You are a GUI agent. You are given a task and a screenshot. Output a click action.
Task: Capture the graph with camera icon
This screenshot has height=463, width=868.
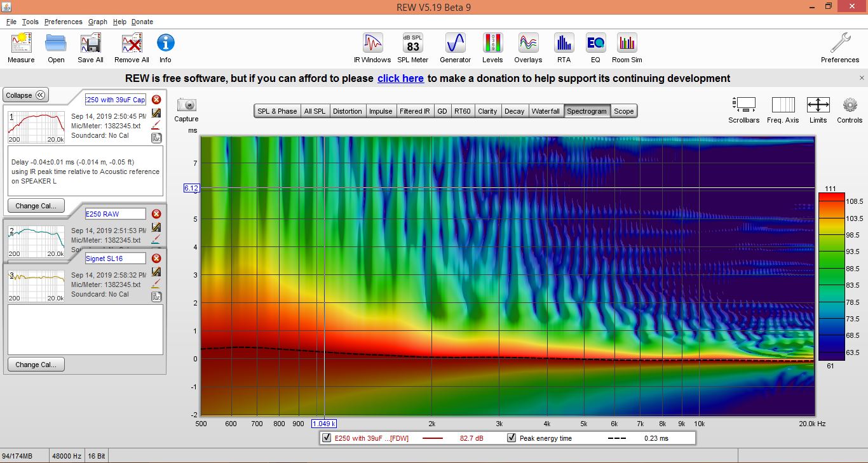coord(187,104)
